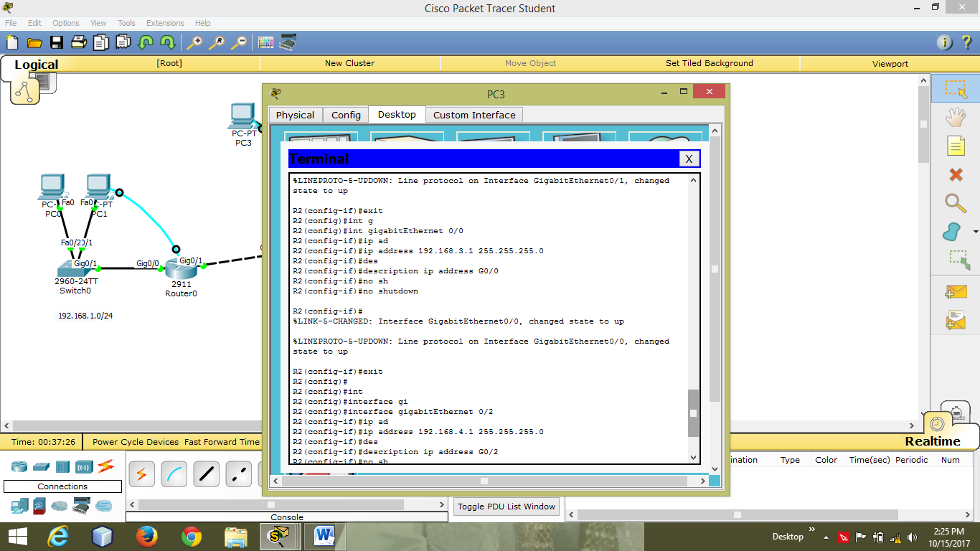Screen dimensions: 980x551
Task: Switch to the Logical workspace tab
Action: (x=36, y=65)
